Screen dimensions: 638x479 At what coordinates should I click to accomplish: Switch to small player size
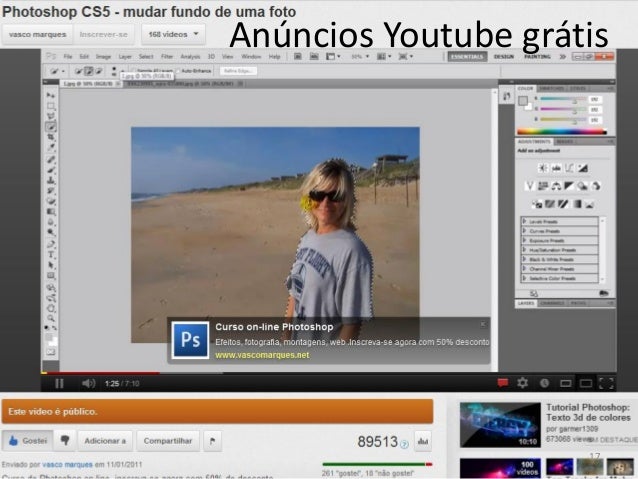(x=565, y=383)
